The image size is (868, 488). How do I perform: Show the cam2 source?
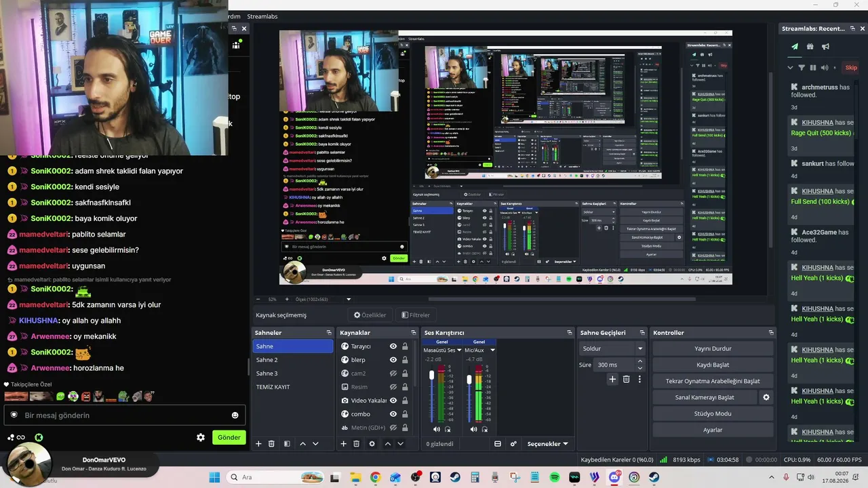click(x=393, y=373)
